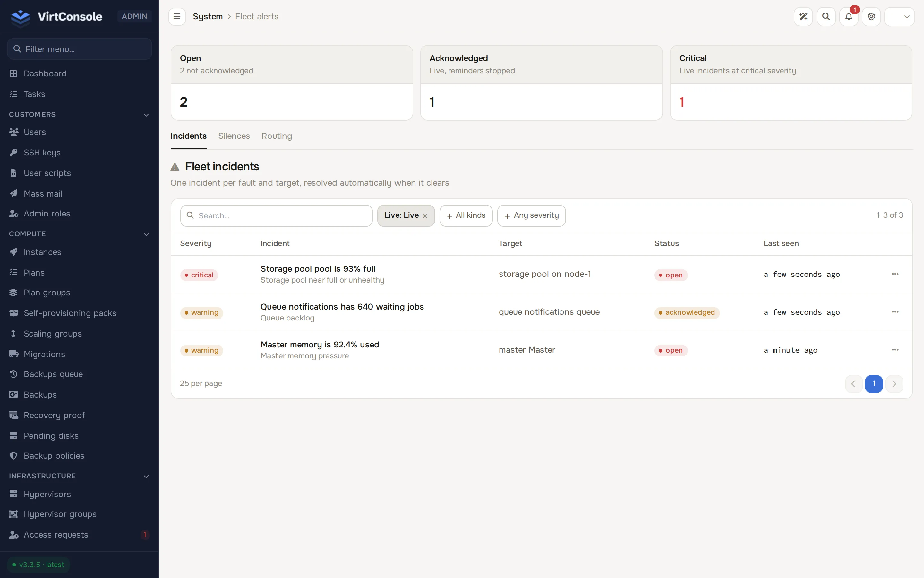Open the settings gear icon
This screenshot has width=924, height=578.
[x=871, y=16]
